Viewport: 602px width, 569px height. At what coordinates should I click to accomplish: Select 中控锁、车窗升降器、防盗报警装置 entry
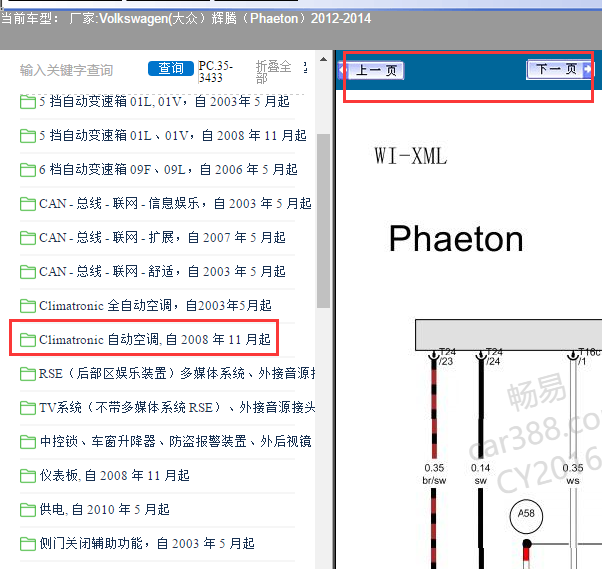click(x=175, y=442)
